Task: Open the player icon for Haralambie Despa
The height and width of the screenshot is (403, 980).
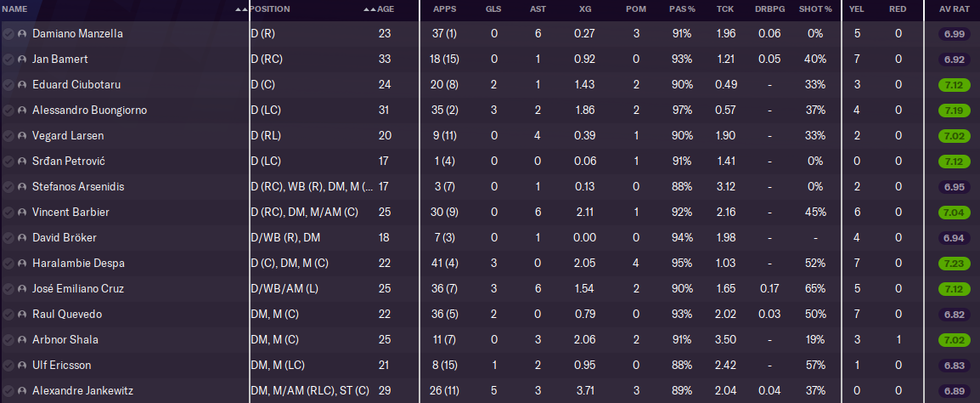Action: (22, 264)
